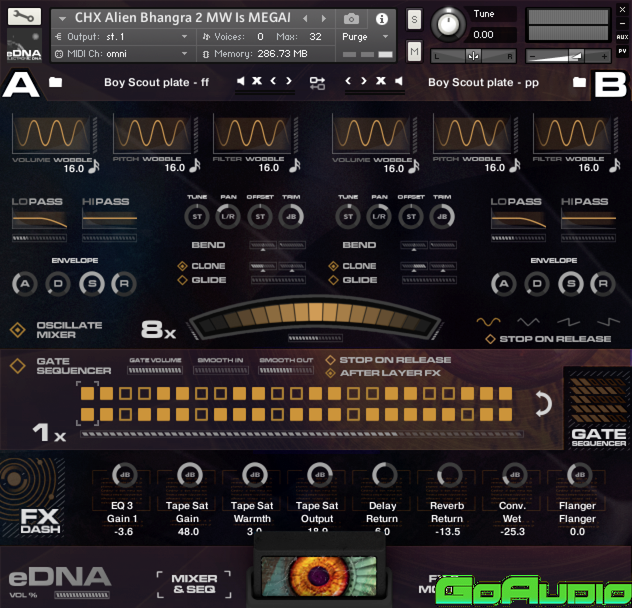632x608 pixels.
Task: Switch to the Mixer & Seq page
Action: tap(194, 584)
